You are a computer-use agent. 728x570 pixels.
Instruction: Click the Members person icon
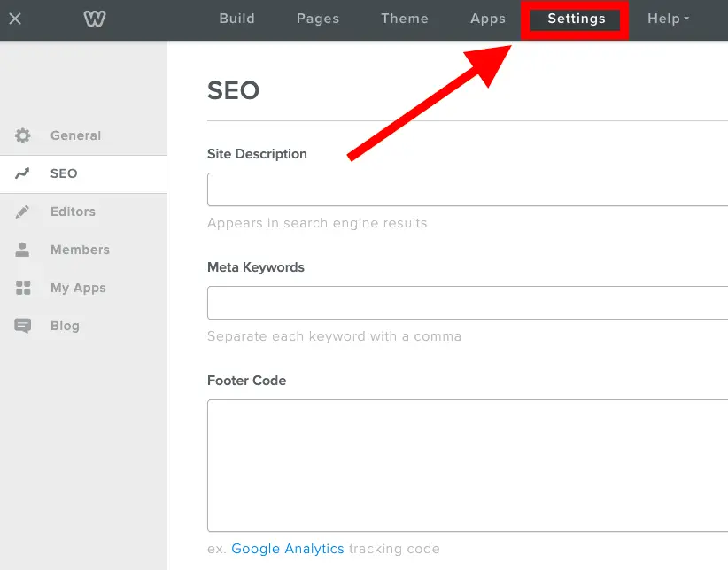point(23,250)
